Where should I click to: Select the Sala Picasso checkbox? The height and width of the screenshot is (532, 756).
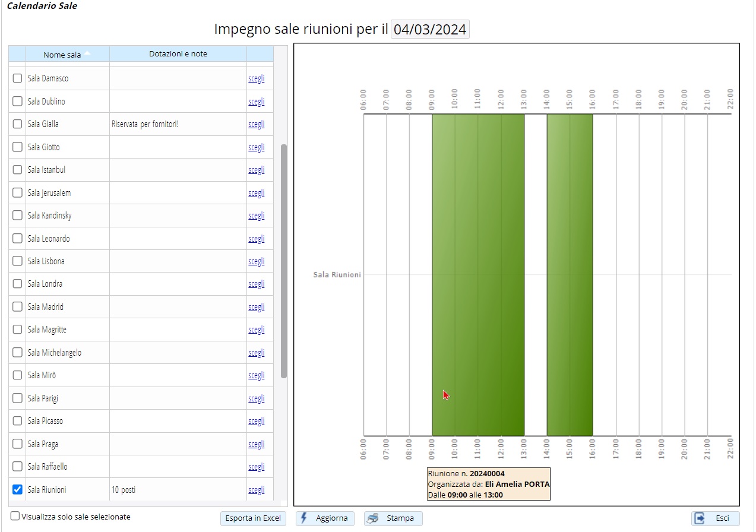18,421
